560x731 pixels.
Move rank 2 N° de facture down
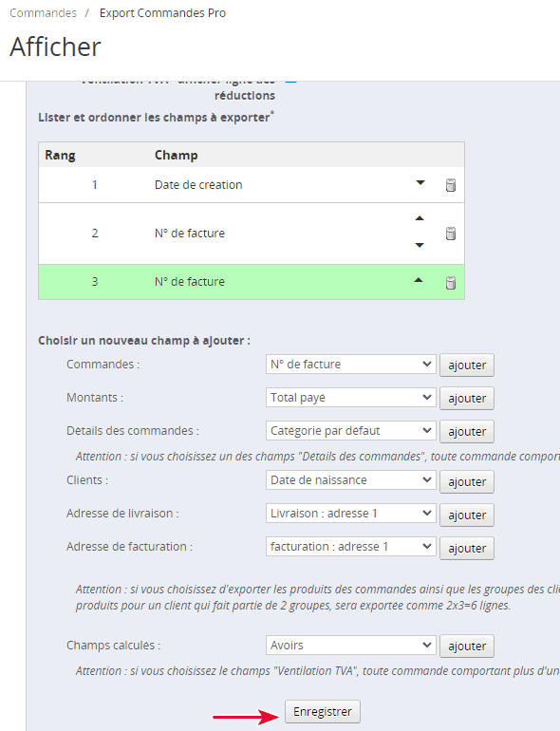(x=420, y=245)
